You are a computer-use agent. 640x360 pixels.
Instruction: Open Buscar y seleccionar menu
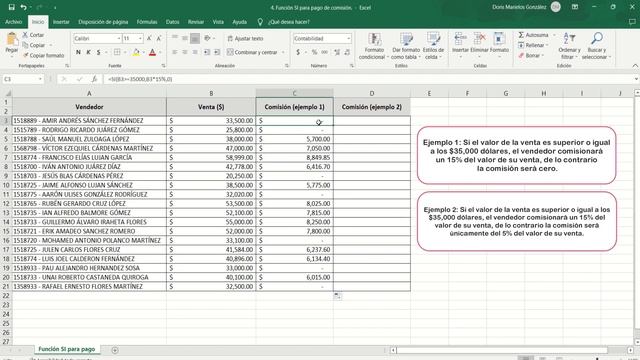tap(596, 46)
